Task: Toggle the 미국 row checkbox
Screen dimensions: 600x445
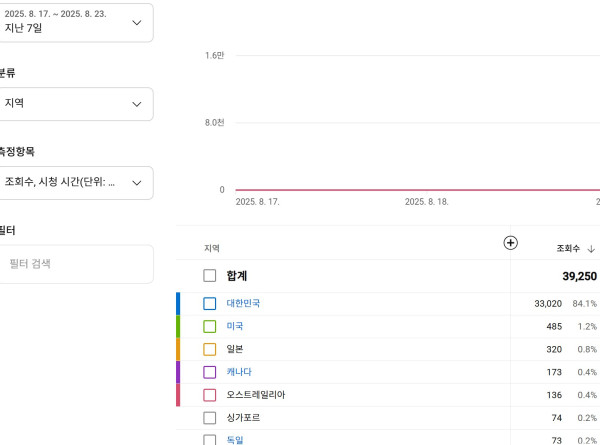Action: click(210, 326)
